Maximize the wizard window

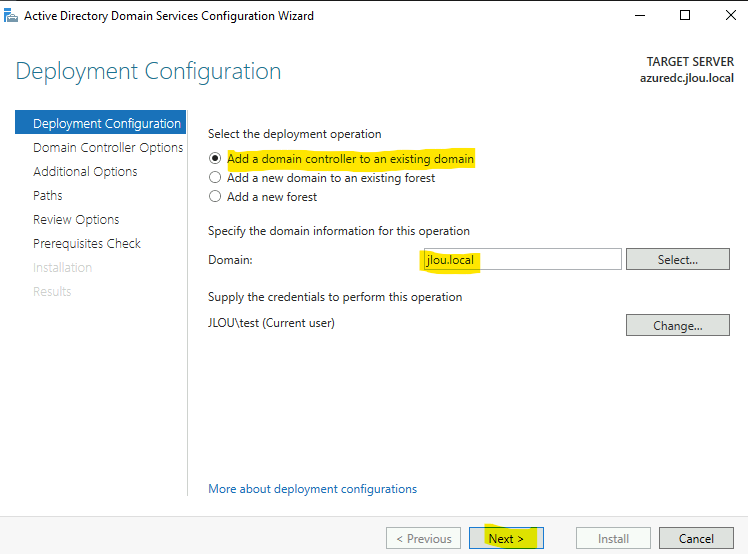coord(685,16)
